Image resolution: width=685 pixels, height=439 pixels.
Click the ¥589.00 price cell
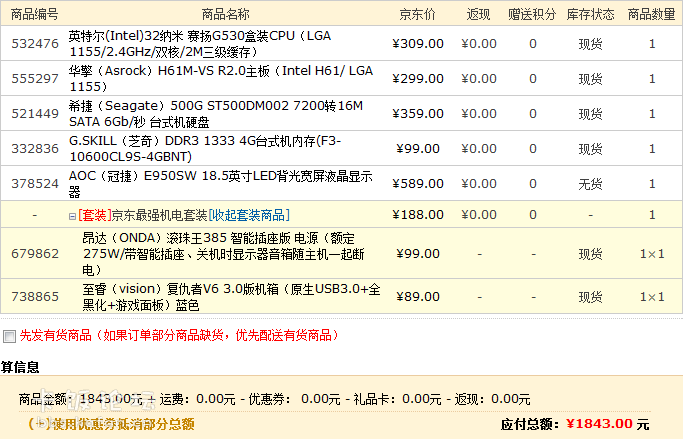[418, 183]
